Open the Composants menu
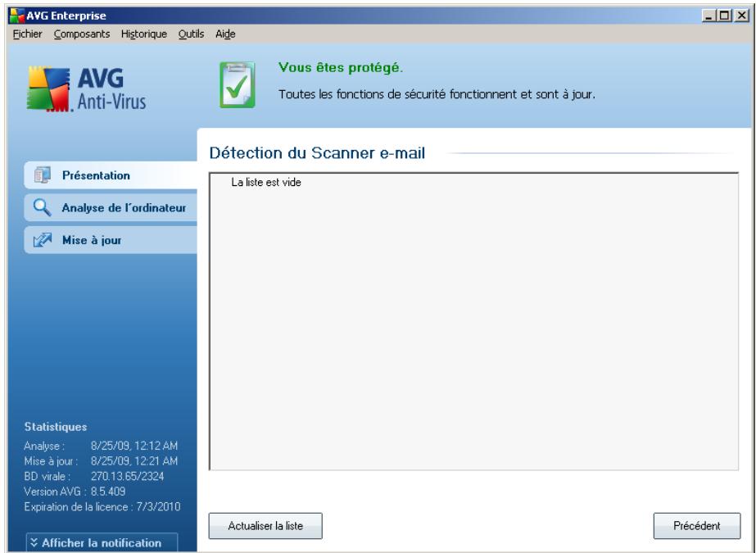 [x=82, y=34]
